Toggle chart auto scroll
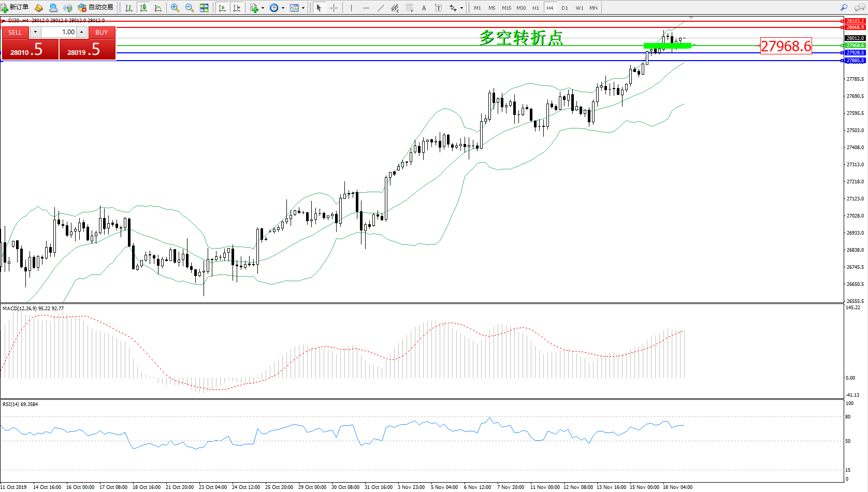 222,8
